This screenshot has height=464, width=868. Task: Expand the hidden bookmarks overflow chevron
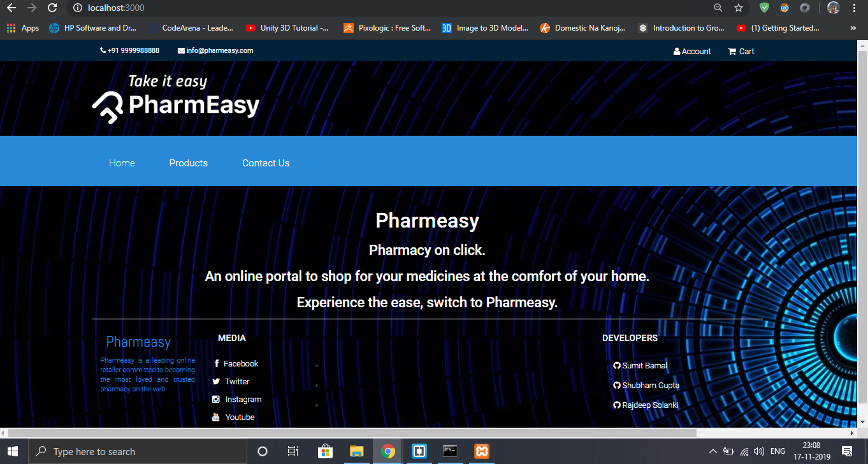pyautogui.click(x=853, y=28)
